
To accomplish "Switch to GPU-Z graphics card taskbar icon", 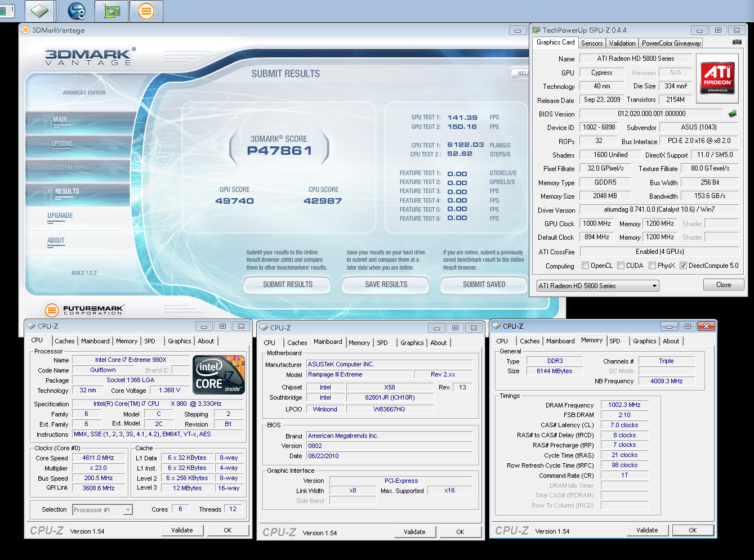I will point(112,11).
